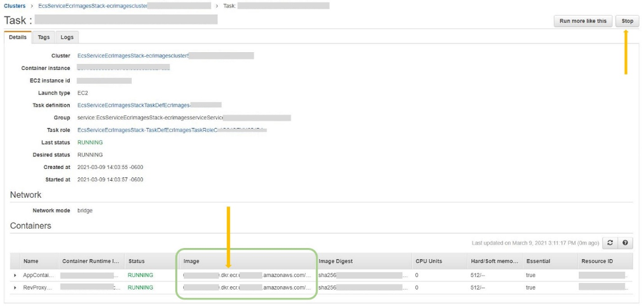Sort by Status column header
The height and width of the screenshot is (306, 644).
click(x=136, y=261)
